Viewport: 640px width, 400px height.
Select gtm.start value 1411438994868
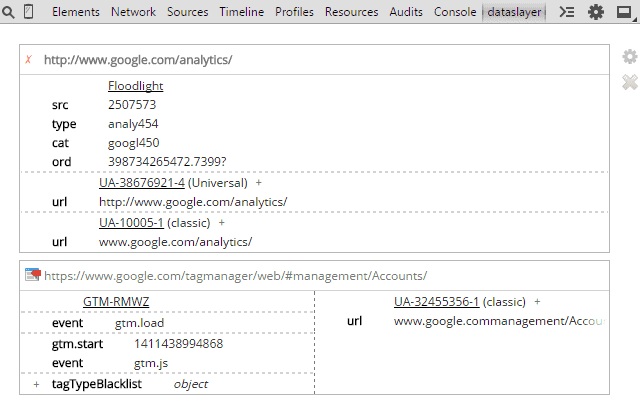(x=178, y=344)
